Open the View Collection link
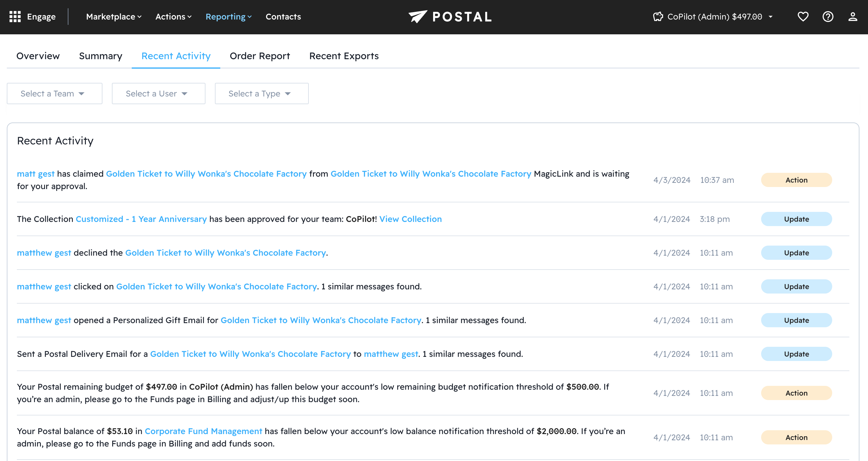Image resolution: width=868 pixels, height=461 pixels. click(410, 219)
